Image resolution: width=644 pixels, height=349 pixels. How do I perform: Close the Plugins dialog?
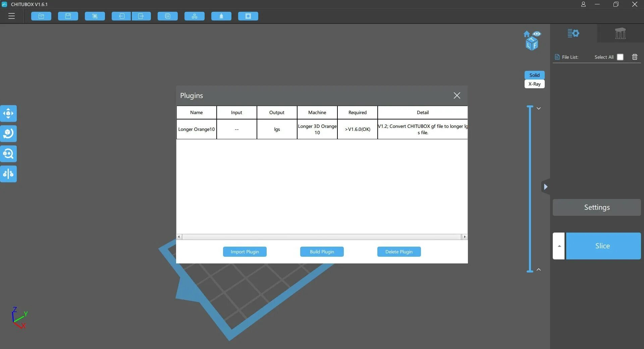(x=457, y=96)
